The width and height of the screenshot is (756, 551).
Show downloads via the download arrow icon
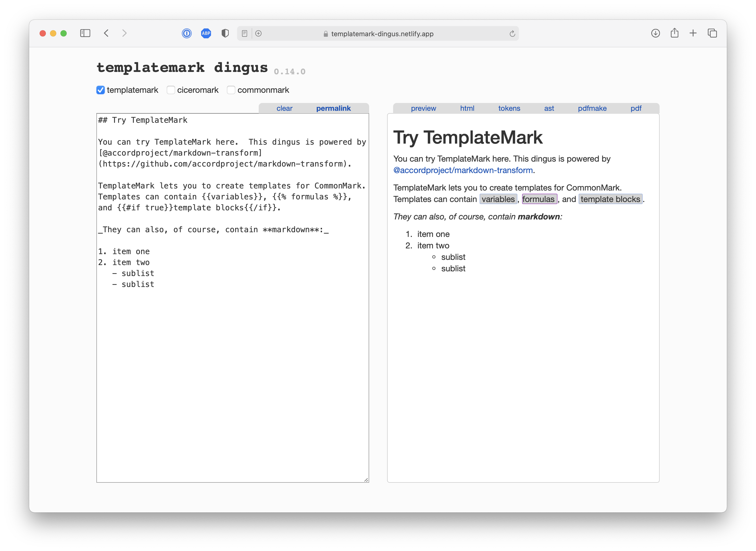(655, 33)
